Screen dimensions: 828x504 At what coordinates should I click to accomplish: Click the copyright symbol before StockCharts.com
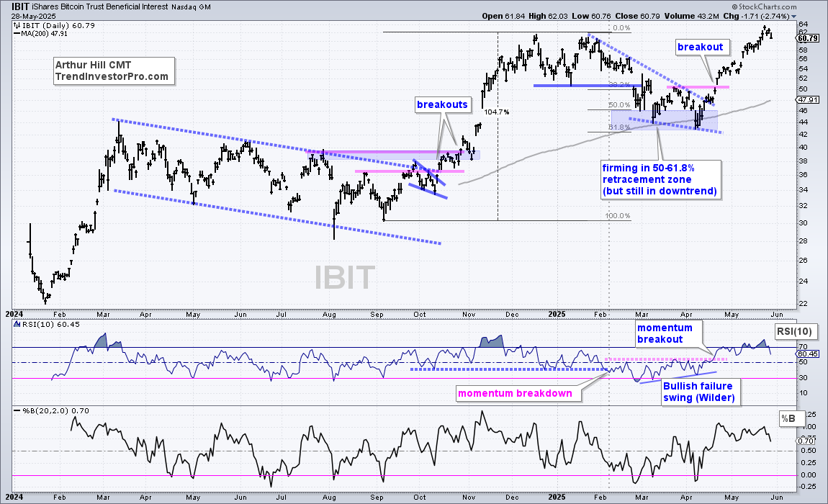tap(734, 7)
